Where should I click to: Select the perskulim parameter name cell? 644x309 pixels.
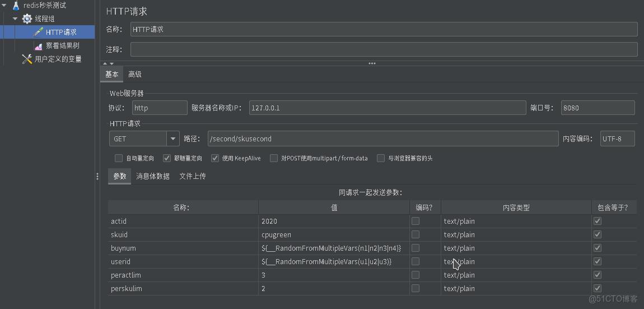click(183, 288)
